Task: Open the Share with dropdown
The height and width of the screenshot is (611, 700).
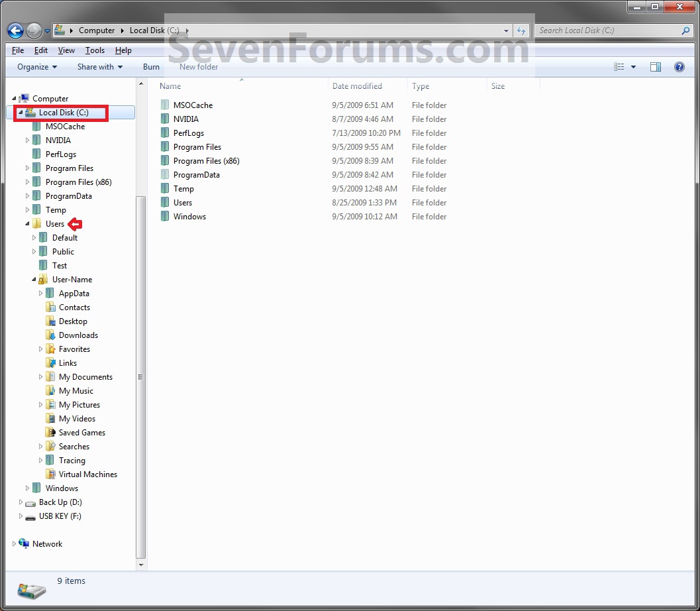Action: (100, 66)
